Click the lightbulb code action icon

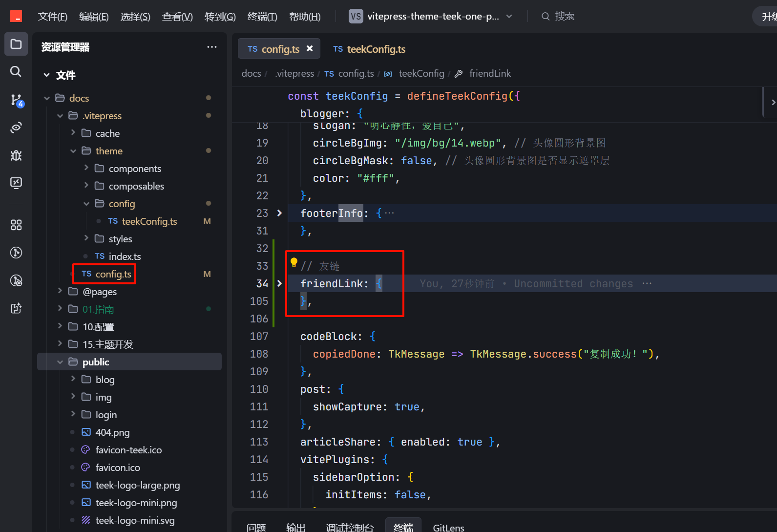[x=294, y=263]
